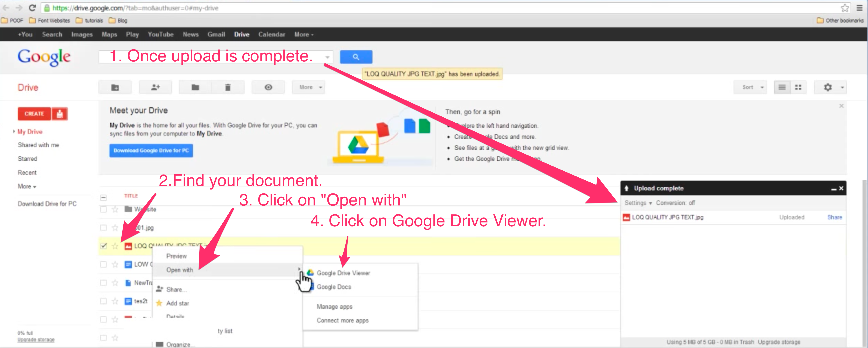Open the More toolbar dropdown
This screenshot has width=868, height=348.
[x=309, y=87]
